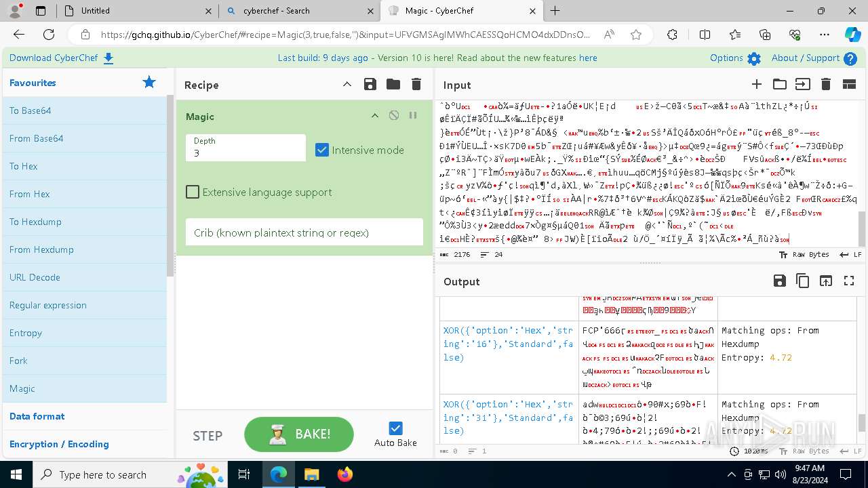
Task: Reset the pane layout icon
Action: pyautogui.click(x=849, y=84)
